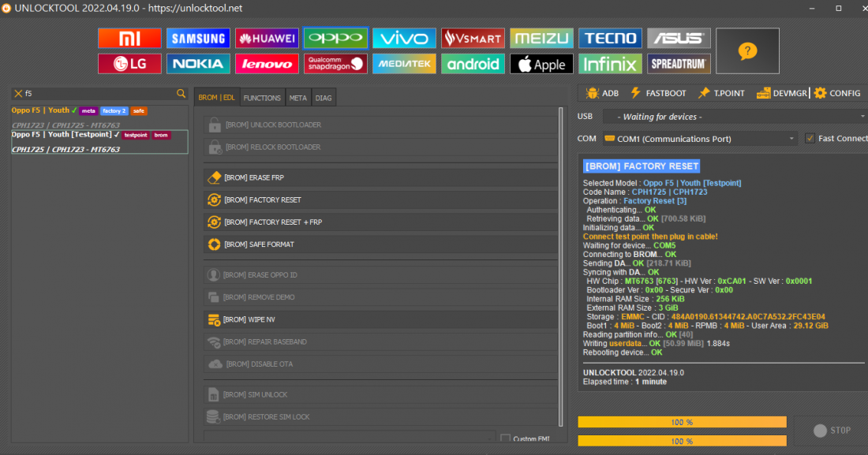The height and width of the screenshot is (455, 868).
Task: Toggle the Fast Connect checkbox
Action: point(810,138)
